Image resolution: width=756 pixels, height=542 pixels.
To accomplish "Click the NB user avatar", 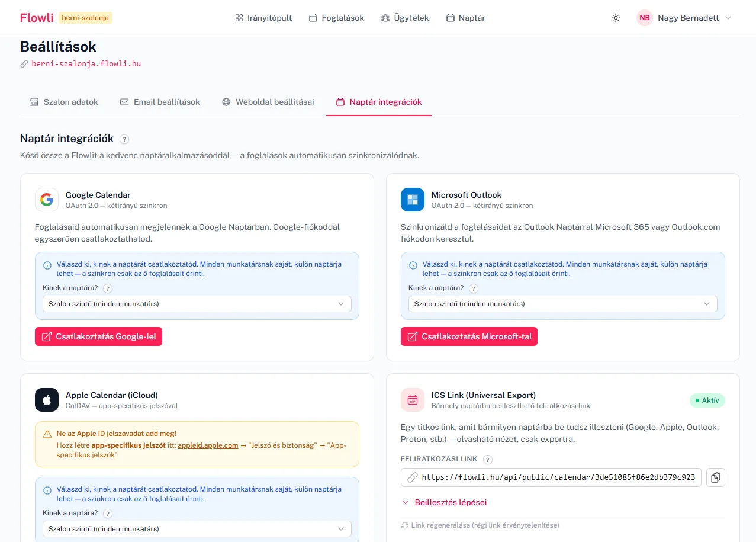I will [644, 18].
